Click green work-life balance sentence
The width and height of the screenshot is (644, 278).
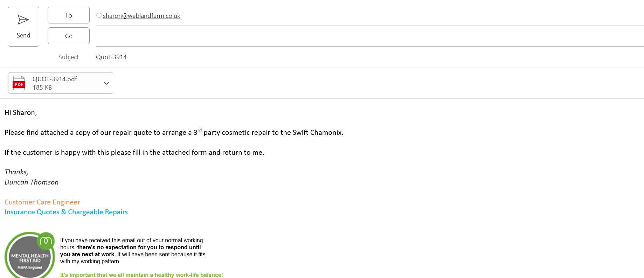pyautogui.click(x=141, y=275)
